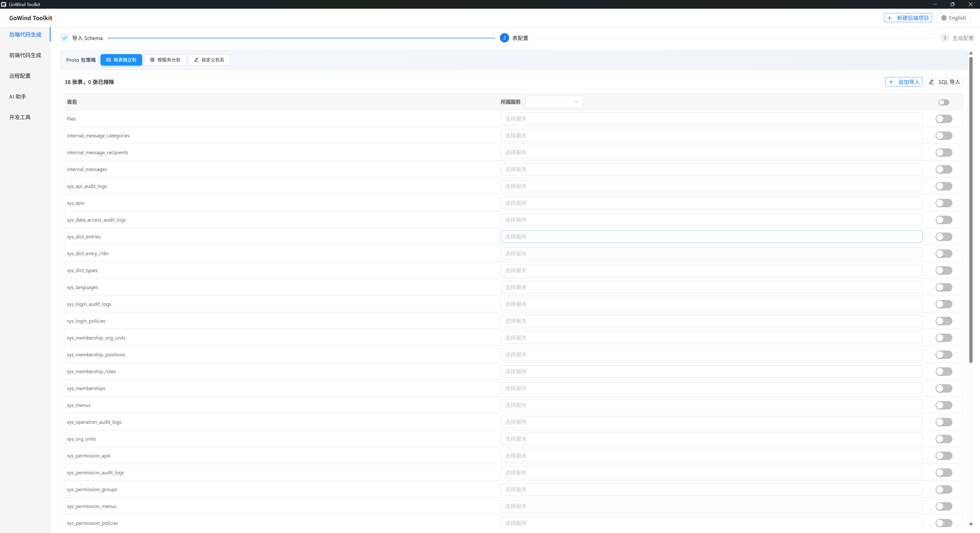Open the 所属服务 header filter dropdown
The width and height of the screenshot is (980, 533).
tap(554, 102)
